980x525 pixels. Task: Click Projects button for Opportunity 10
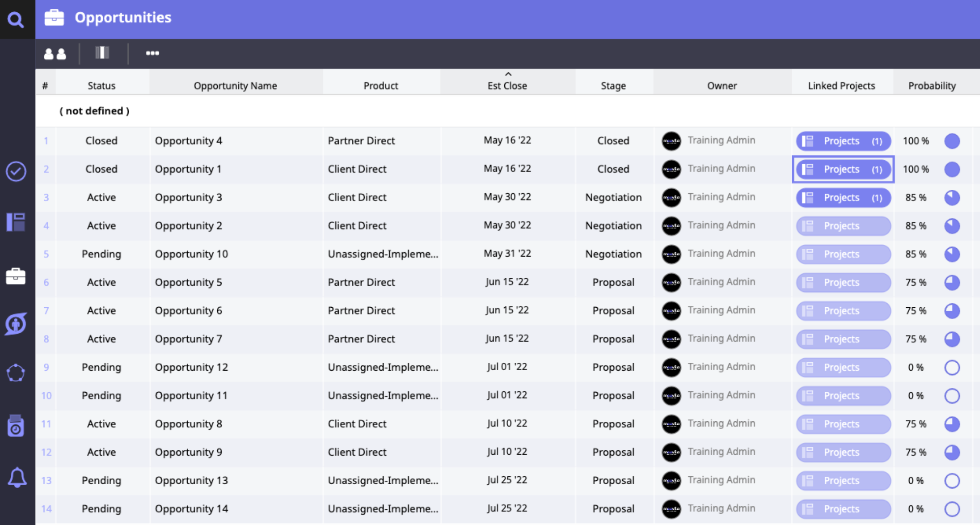coord(843,254)
